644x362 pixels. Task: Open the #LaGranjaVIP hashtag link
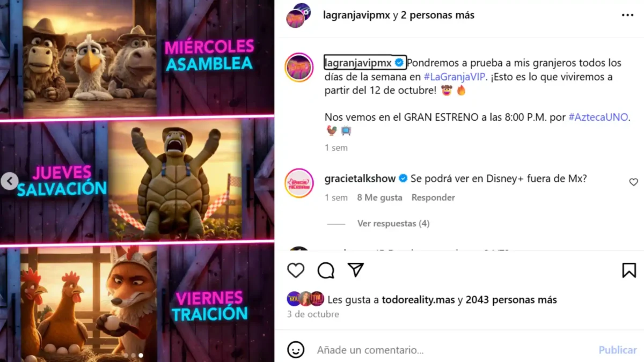click(x=455, y=77)
